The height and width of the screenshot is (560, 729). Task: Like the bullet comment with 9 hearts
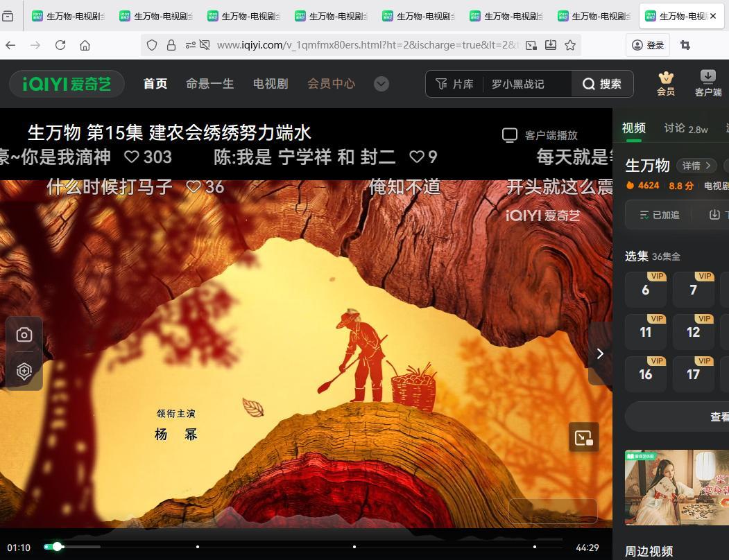pos(417,157)
